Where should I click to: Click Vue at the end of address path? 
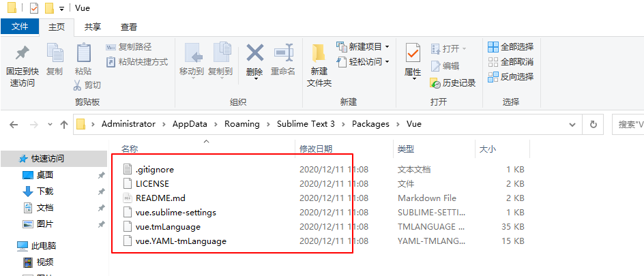(x=413, y=124)
